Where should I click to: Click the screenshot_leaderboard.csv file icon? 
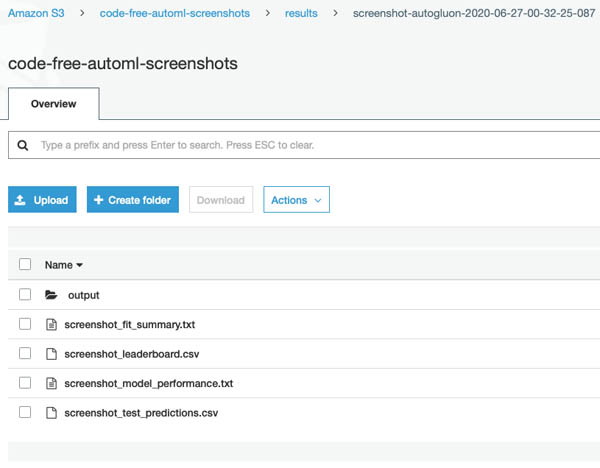coord(51,354)
